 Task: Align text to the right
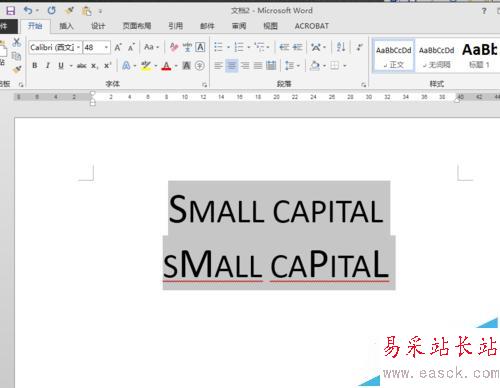(245, 66)
